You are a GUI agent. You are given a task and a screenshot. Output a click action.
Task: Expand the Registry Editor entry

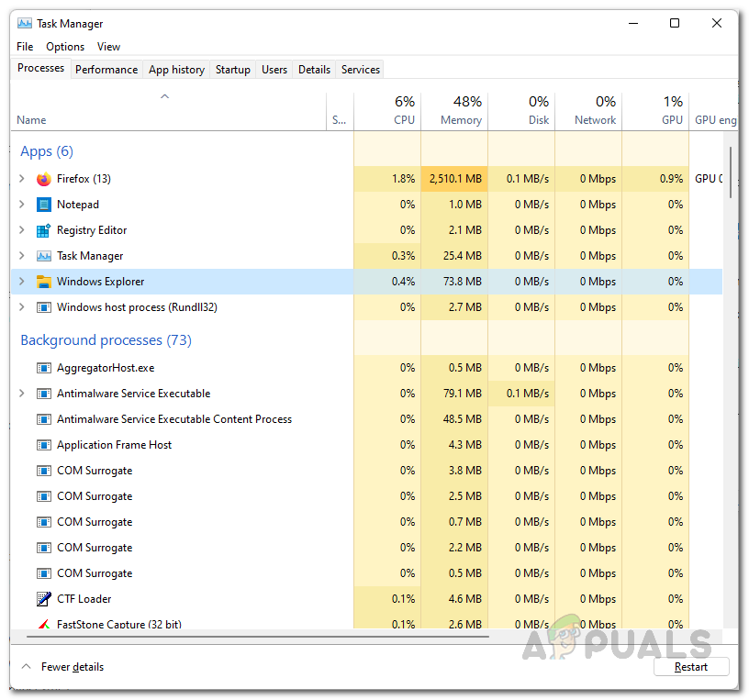tap(21, 230)
